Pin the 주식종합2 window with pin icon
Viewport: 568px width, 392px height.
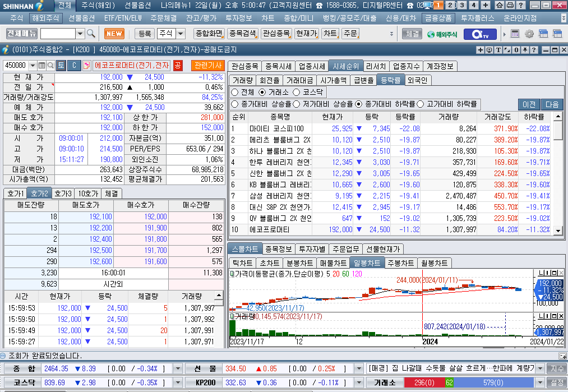coord(525,50)
